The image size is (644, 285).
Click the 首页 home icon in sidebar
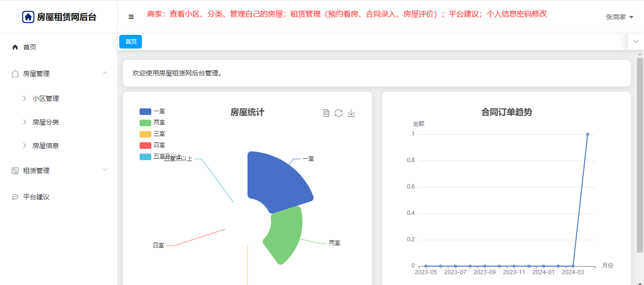[x=15, y=47]
